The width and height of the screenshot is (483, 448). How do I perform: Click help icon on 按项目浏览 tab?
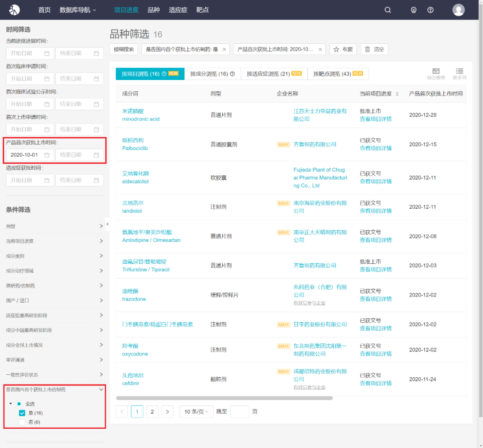[x=164, y=74]
